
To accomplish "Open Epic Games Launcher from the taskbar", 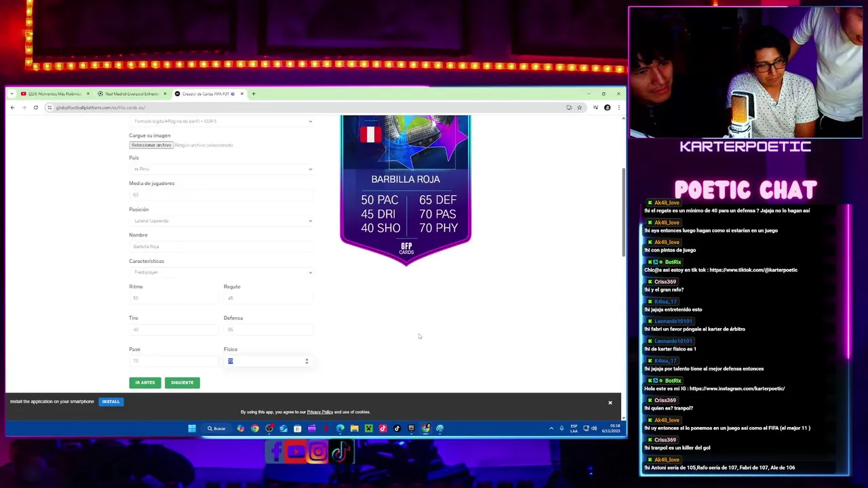I will [x=412, y=428].
